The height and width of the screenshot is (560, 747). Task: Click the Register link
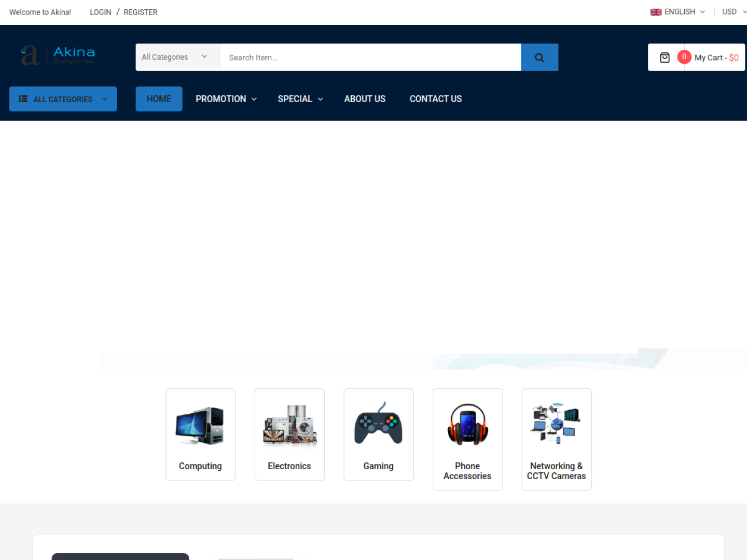141,12
